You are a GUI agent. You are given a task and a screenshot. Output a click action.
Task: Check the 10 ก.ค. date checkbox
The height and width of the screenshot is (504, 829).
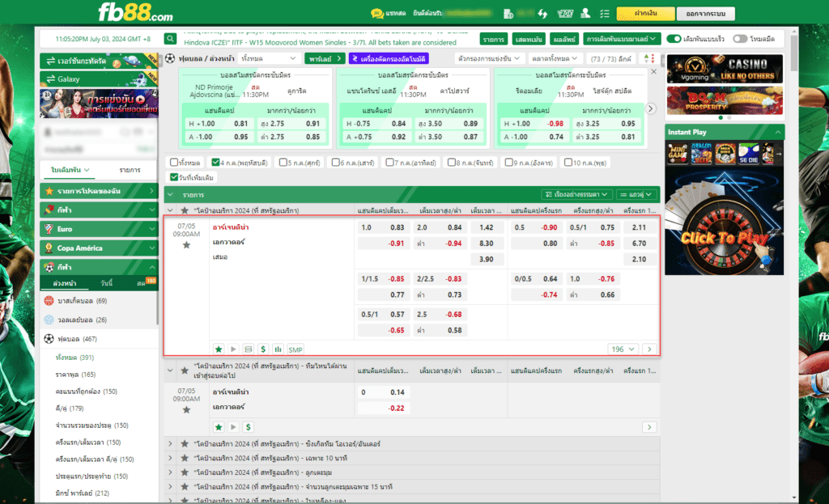(568, 162)
